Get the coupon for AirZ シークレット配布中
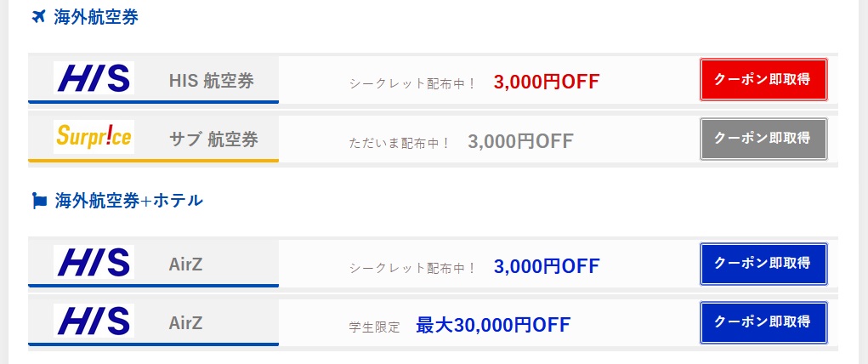The image size is (868, 364). point(763,264)
